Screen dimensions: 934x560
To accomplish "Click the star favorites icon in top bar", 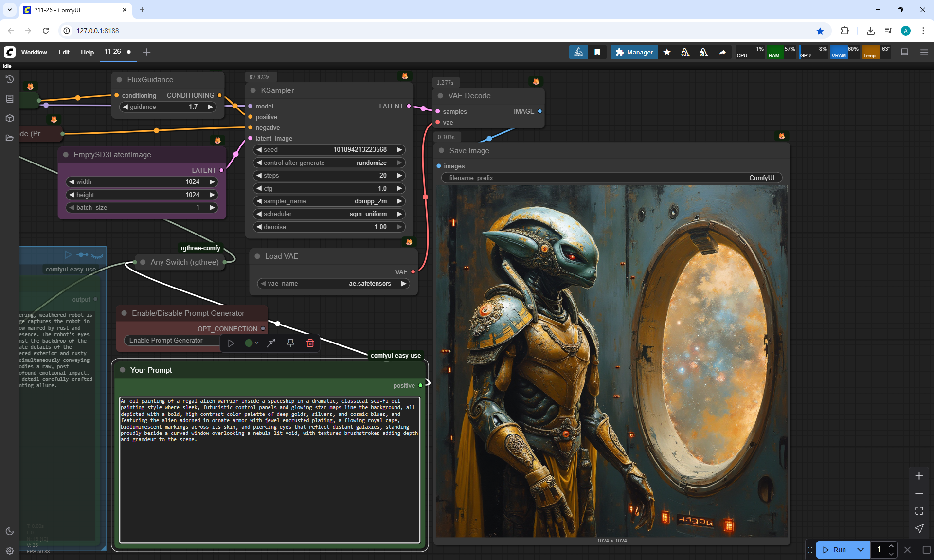I will coord(667,52).
